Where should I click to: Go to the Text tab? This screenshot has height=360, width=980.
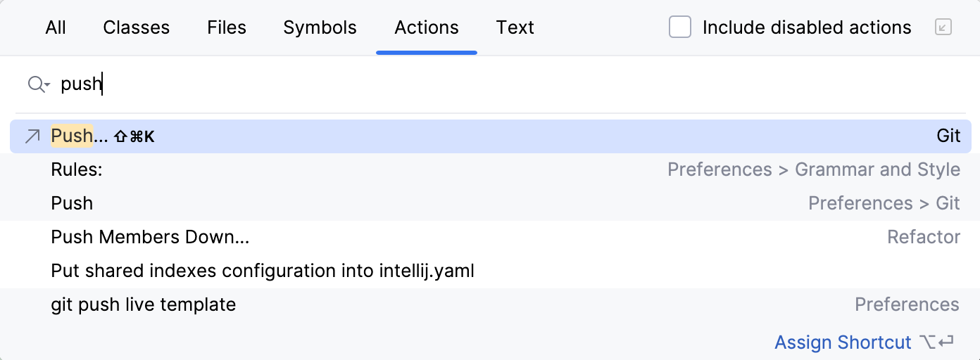[x=515, y=27]
